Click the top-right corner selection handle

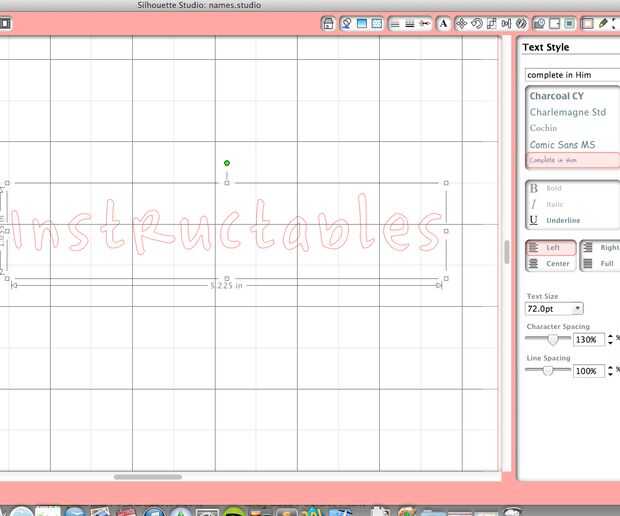(446, 183)
